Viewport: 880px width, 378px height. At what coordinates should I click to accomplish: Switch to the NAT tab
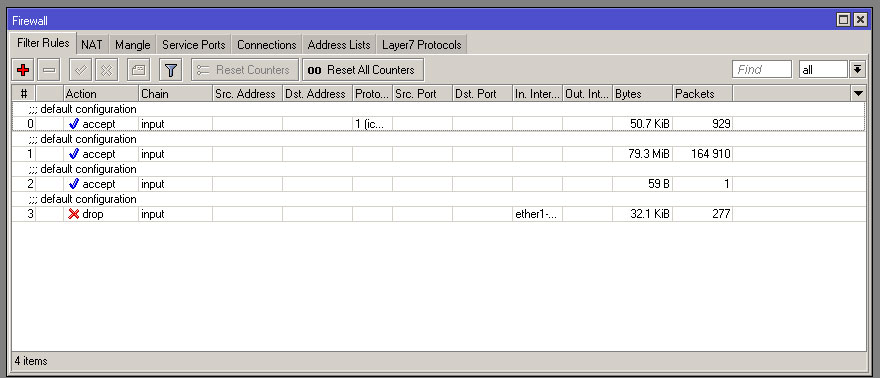91,45
